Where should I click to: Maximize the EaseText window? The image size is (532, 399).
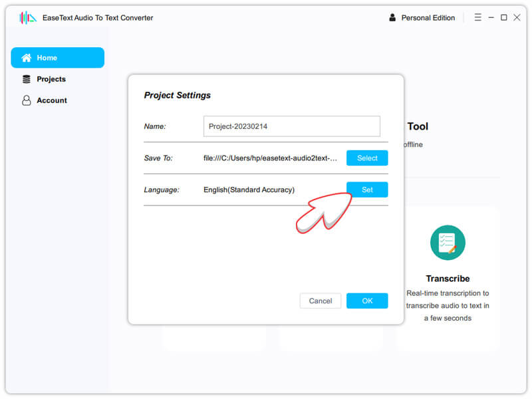click(504, 17)
